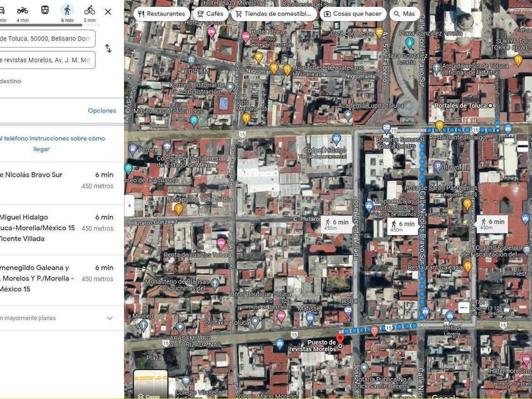Filter map by Cafés chip
532x399 pixels.
pos(210,14)
